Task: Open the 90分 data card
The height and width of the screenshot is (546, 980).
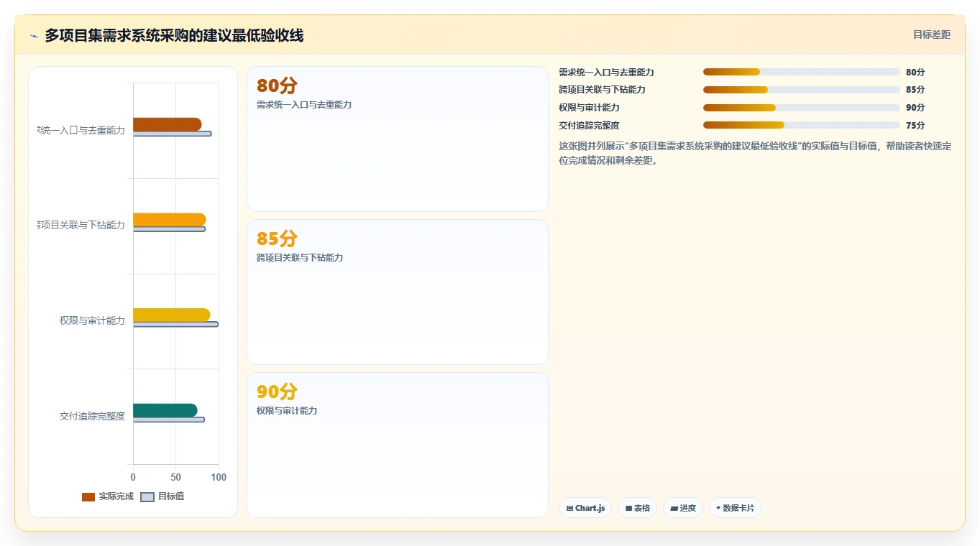Action: 398,445
